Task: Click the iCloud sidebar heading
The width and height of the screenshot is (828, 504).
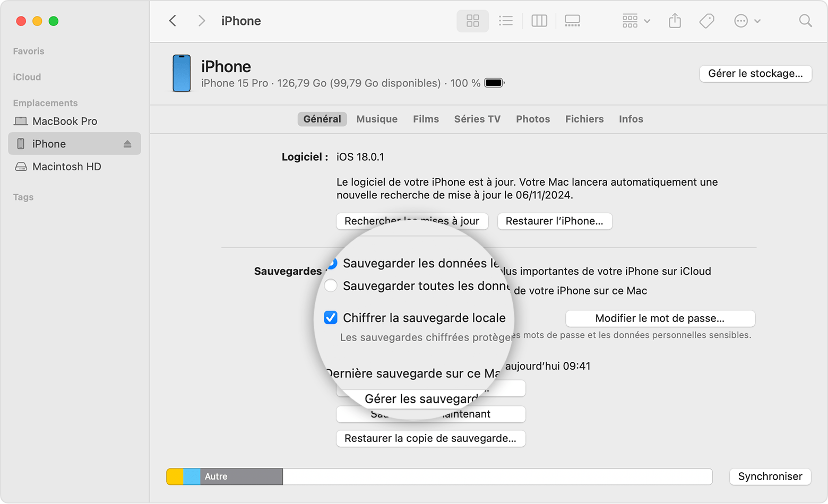Action: (x=27, y=77)
